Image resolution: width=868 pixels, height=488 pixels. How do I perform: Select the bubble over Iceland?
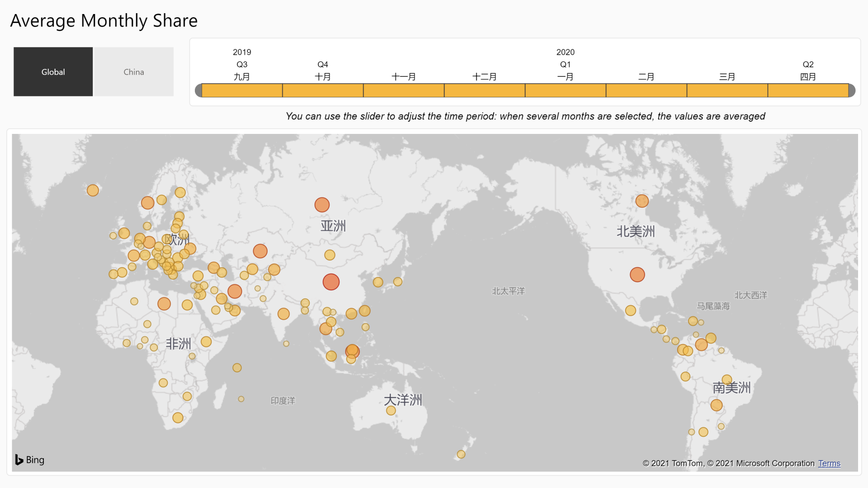tap(93, 190)
